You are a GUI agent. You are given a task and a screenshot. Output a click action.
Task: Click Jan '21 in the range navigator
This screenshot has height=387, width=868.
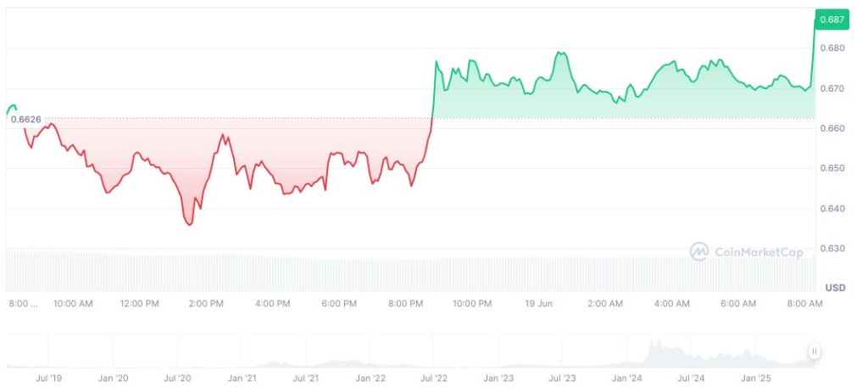(242, 378)
